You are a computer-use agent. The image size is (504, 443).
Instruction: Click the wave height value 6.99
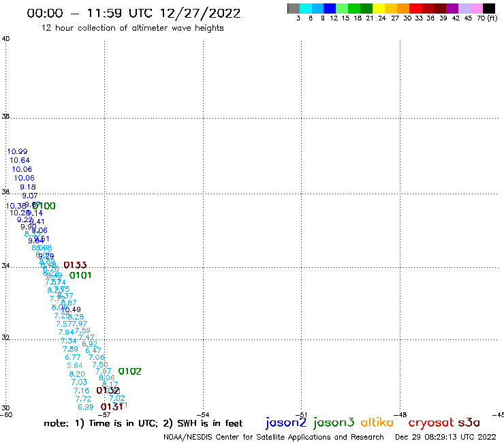[86, 407]
